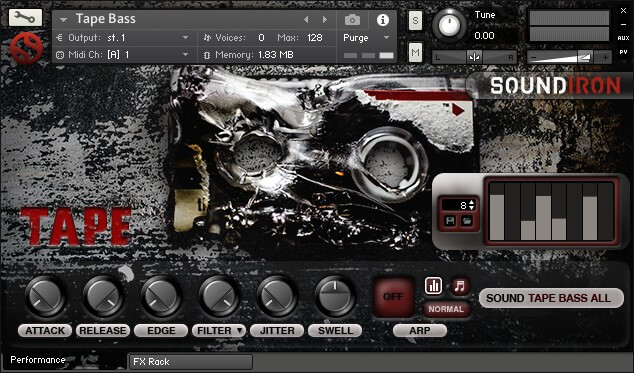Minimize the instrument header view
634x373 pixels.
coord(623,25)
